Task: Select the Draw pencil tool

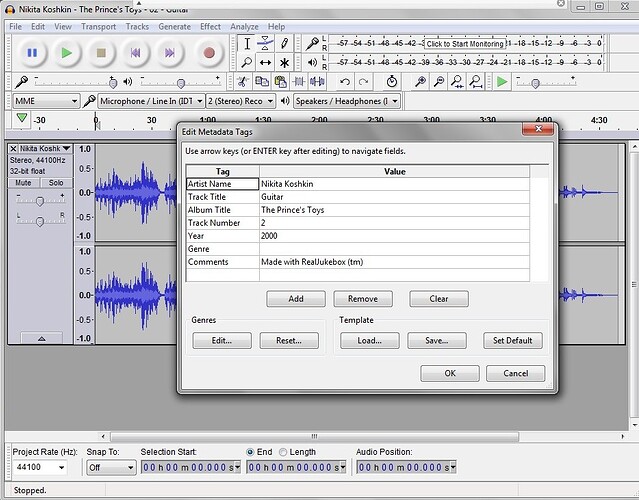Action: tap(284, 44)
